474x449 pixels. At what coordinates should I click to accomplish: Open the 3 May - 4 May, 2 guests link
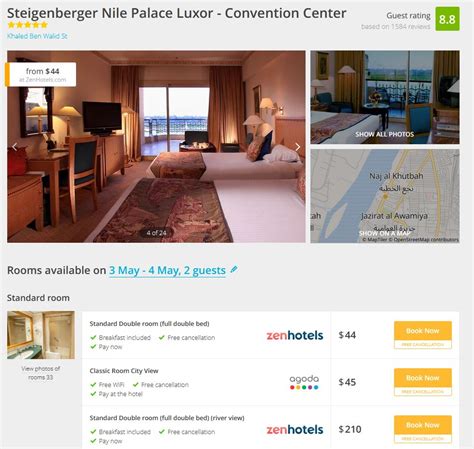point(167,270)
